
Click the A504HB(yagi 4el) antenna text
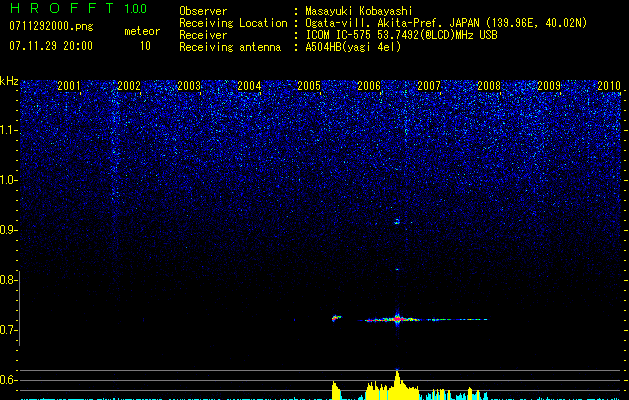point(353,47)
